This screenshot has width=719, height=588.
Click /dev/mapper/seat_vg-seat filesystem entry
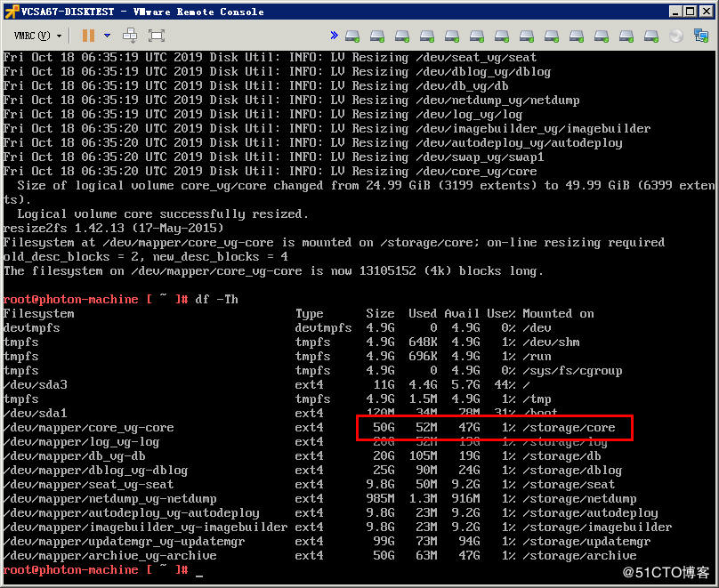click(x=88, y=485)
